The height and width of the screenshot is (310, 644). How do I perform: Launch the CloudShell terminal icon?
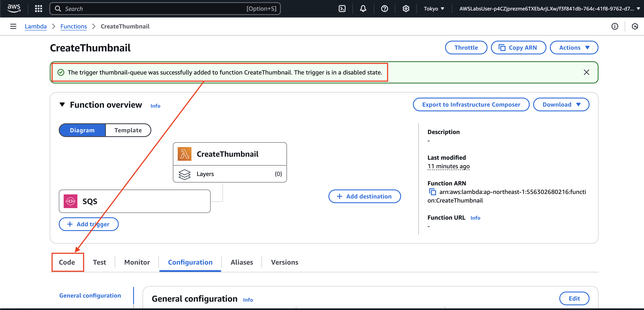pos(342,9)
